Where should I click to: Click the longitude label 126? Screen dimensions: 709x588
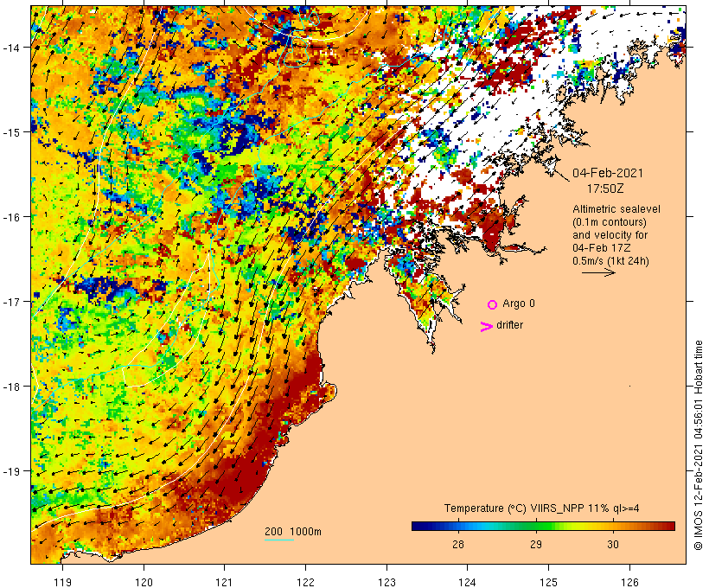[x=629, y=582]
